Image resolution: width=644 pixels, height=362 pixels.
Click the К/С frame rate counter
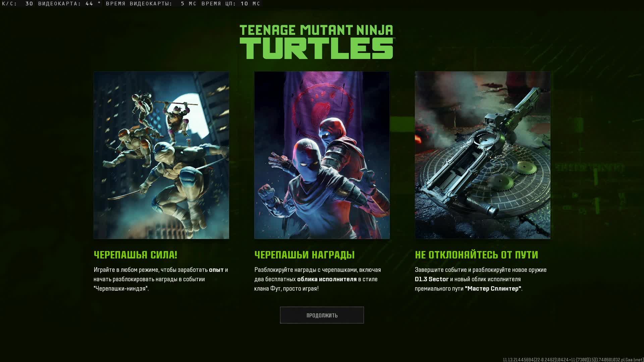(17, 4)
